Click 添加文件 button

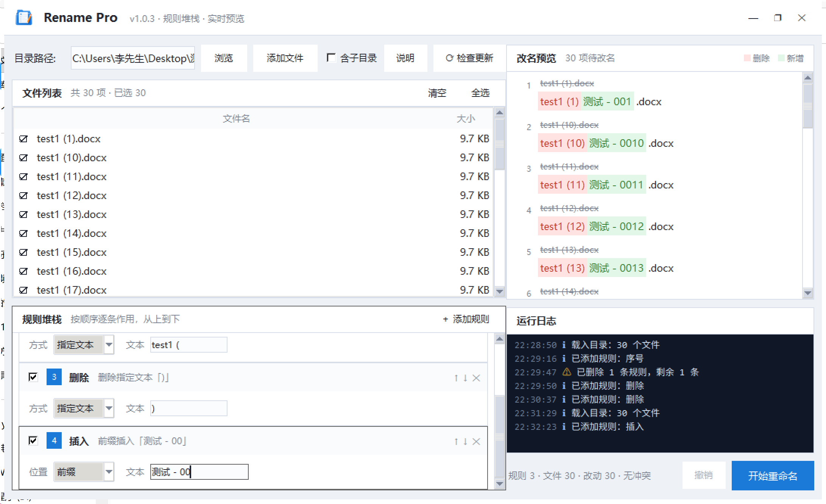tap(285, 58)
